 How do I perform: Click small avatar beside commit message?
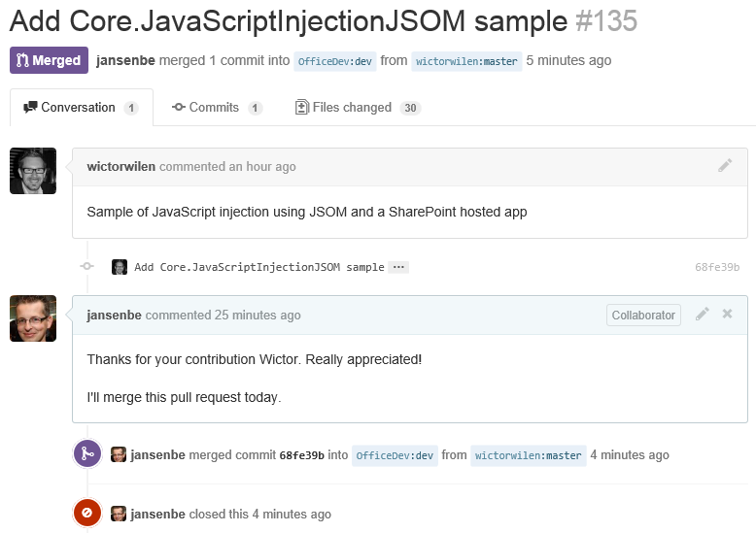(120, 267)
